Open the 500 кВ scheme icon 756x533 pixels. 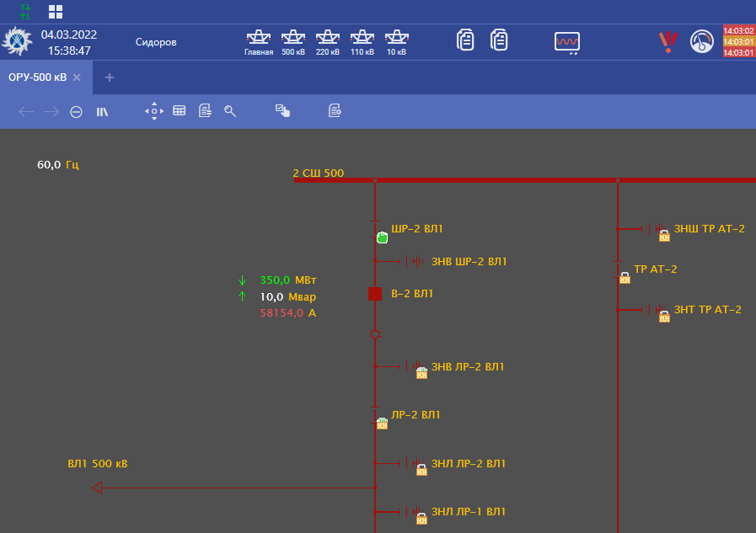point(293,41)
